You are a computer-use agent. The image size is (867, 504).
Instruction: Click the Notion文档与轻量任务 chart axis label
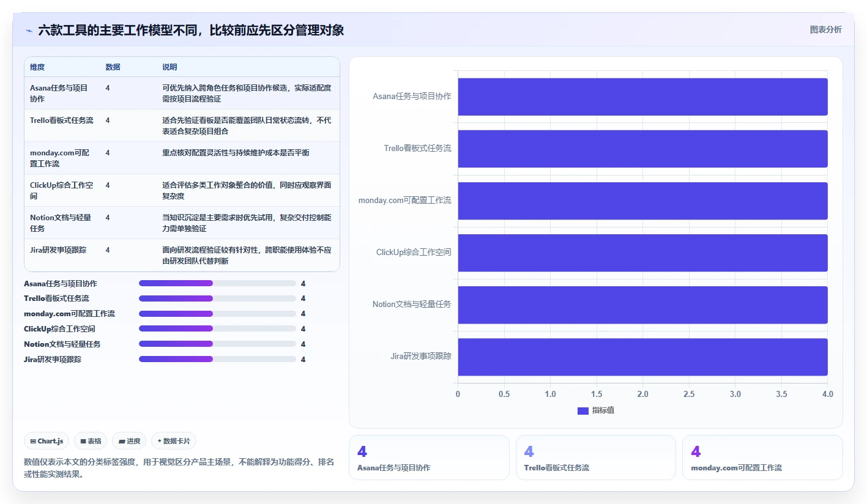point(412,305)
